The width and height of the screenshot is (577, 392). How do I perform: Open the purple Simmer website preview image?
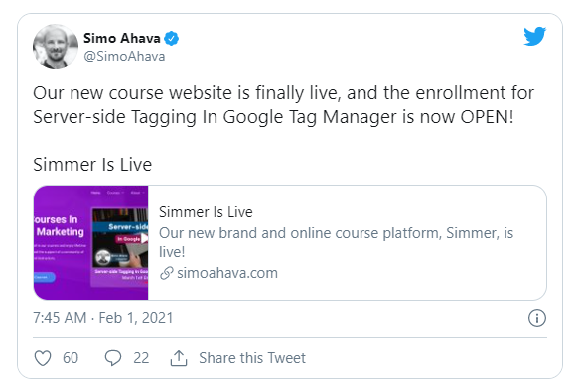pos(91,243)
